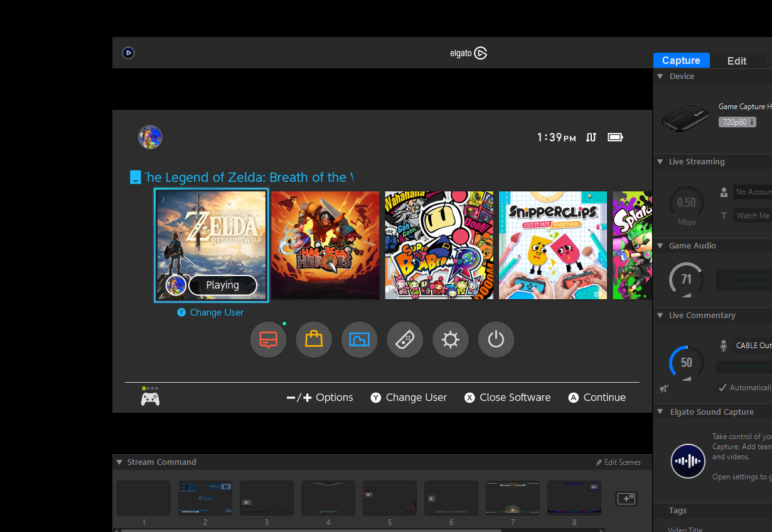Select scene 6 in Stream Command
Viewport: 772px width, 532px height.
[451, 498]
